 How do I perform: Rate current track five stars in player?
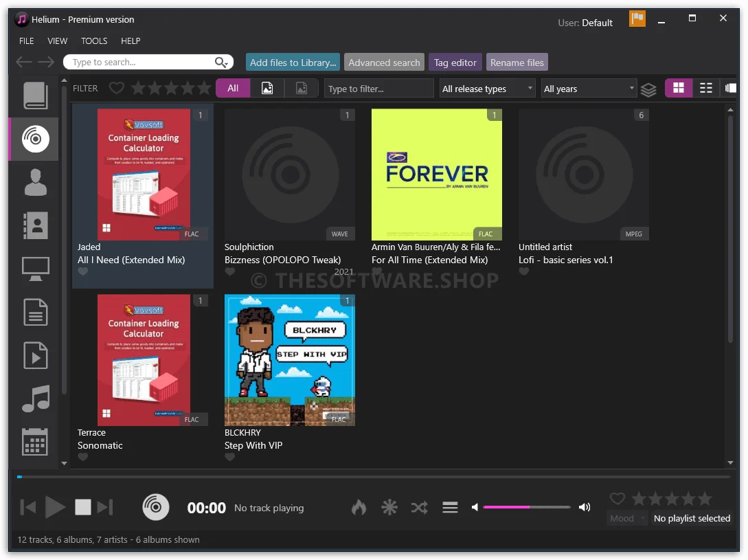pyautogui.click(x=705, y=499)
